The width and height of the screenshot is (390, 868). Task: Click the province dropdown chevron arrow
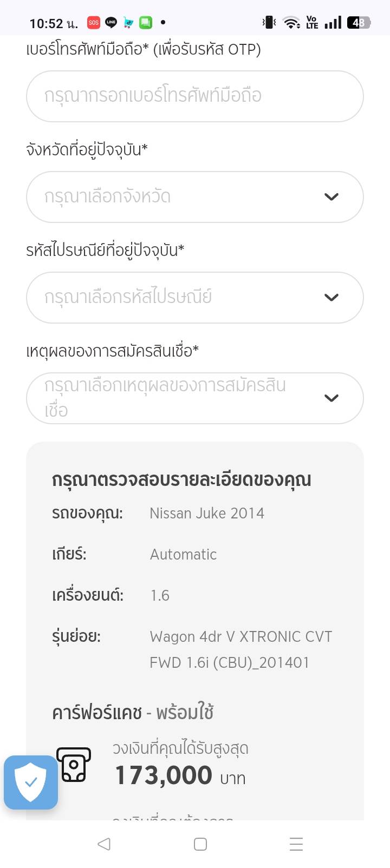[331, 197]
